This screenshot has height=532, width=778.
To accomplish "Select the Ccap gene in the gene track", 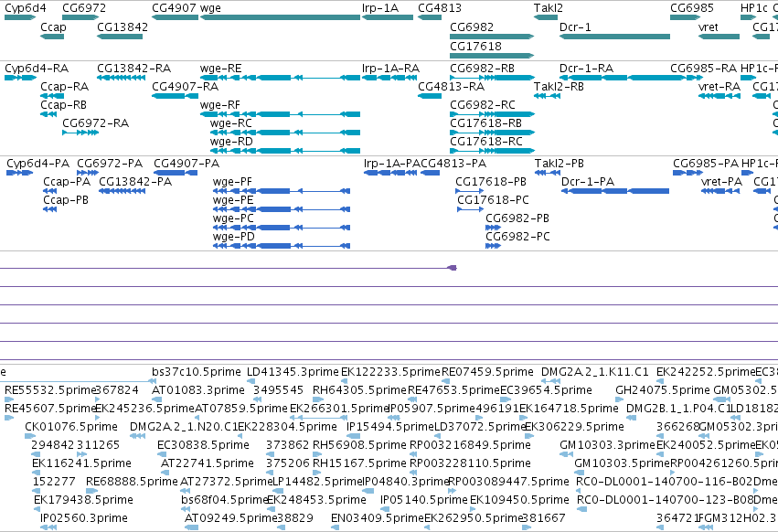I will coord(52,37).
